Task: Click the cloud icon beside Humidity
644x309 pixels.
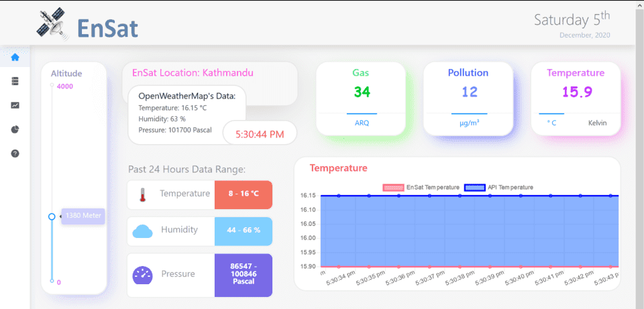Action: click(x=143, y=231)
